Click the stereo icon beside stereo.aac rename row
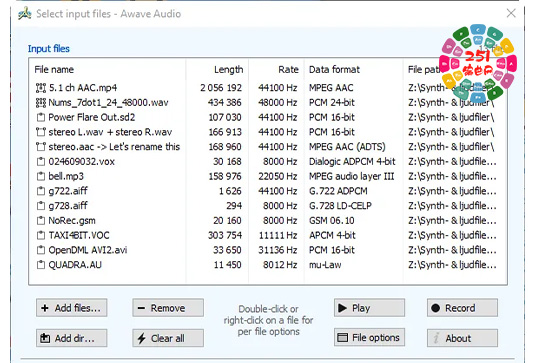This screenshot has width=535, height=363. click(x=41, y=147)
